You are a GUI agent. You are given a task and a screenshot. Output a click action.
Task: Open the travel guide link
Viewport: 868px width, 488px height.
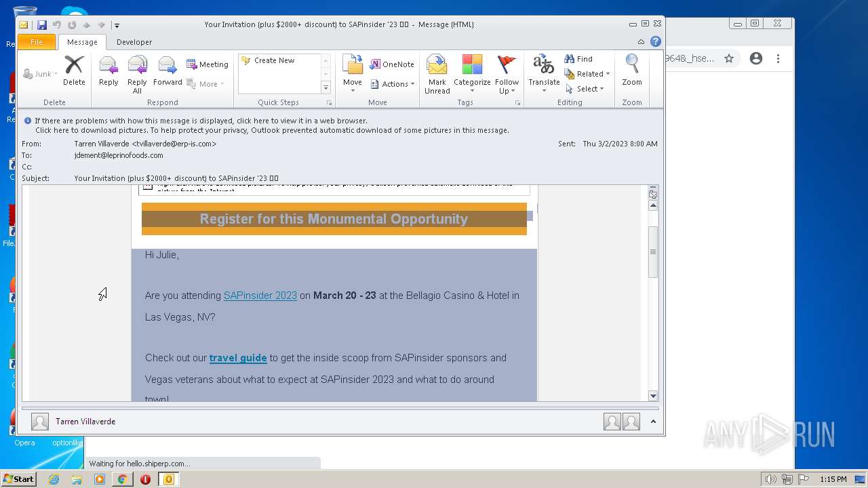click(238, 358)
